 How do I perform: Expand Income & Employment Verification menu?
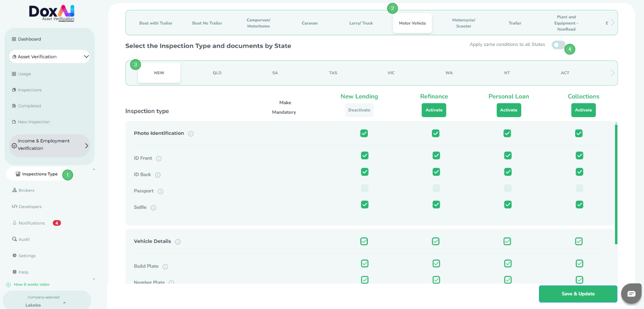86,146
